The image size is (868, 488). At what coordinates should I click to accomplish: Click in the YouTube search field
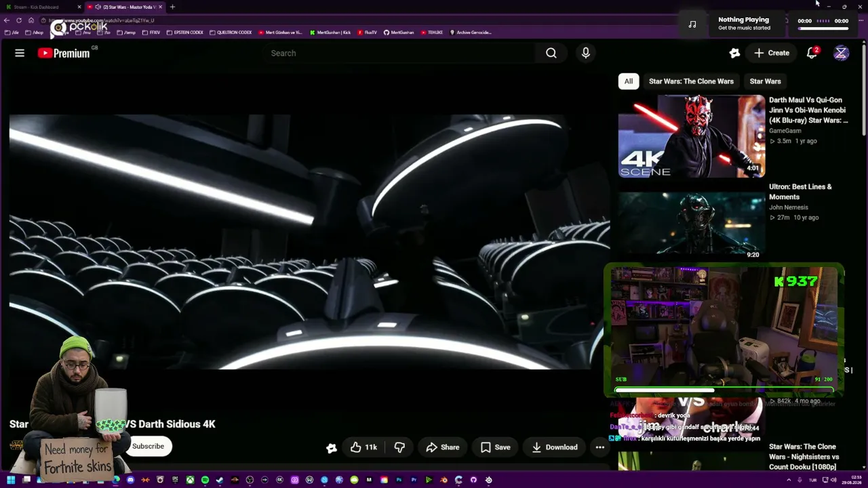tap(400, 53)
